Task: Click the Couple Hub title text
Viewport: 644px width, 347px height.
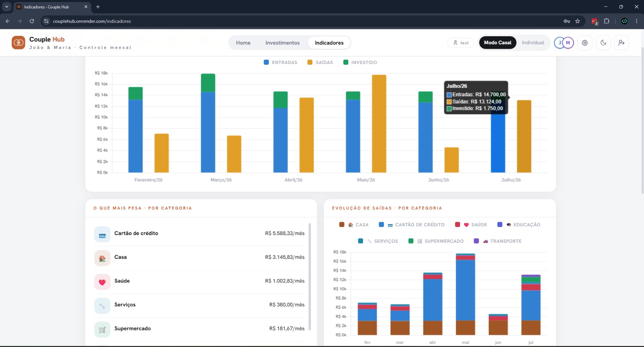Action: click(47, 39)
